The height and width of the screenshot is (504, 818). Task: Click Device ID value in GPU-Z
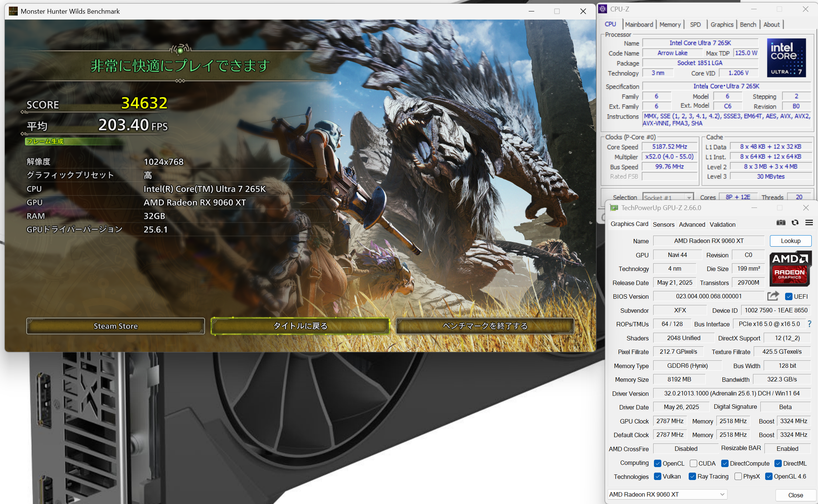point(776,310)
